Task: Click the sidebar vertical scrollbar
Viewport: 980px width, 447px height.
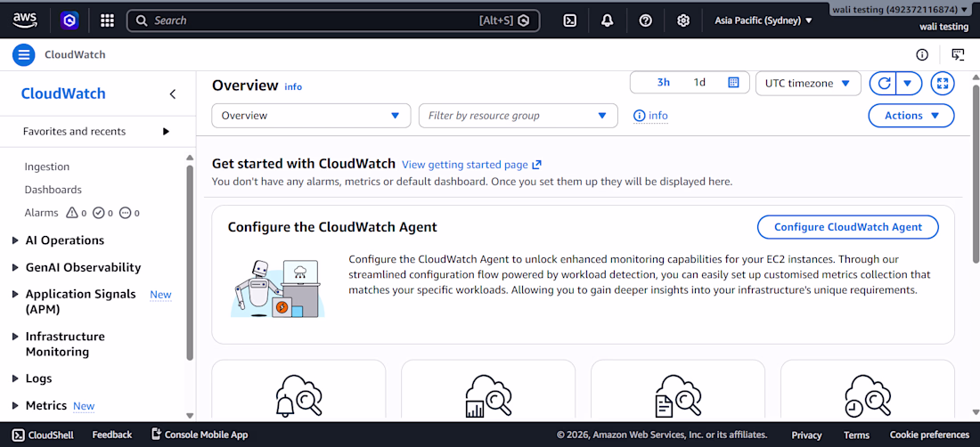Action: [190, 263]
